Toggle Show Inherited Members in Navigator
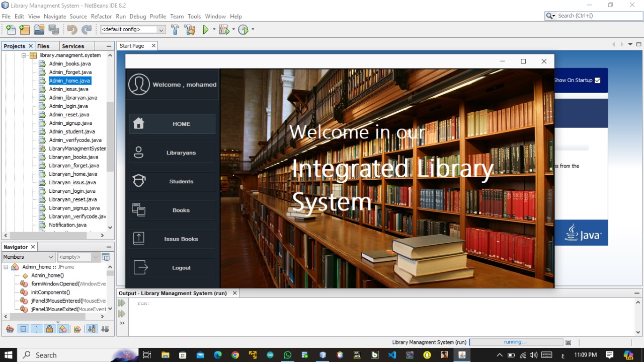644x362 pixels. [x=10, y=329]
